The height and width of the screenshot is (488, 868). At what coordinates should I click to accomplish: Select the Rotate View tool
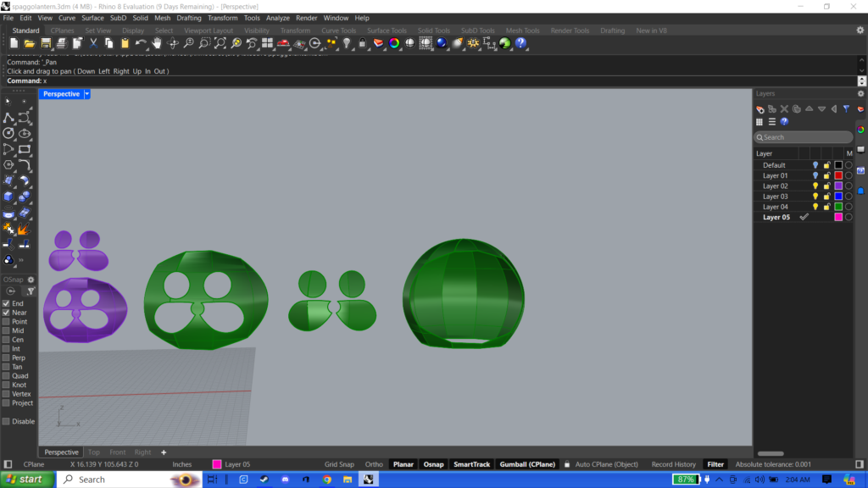[173, 43]
